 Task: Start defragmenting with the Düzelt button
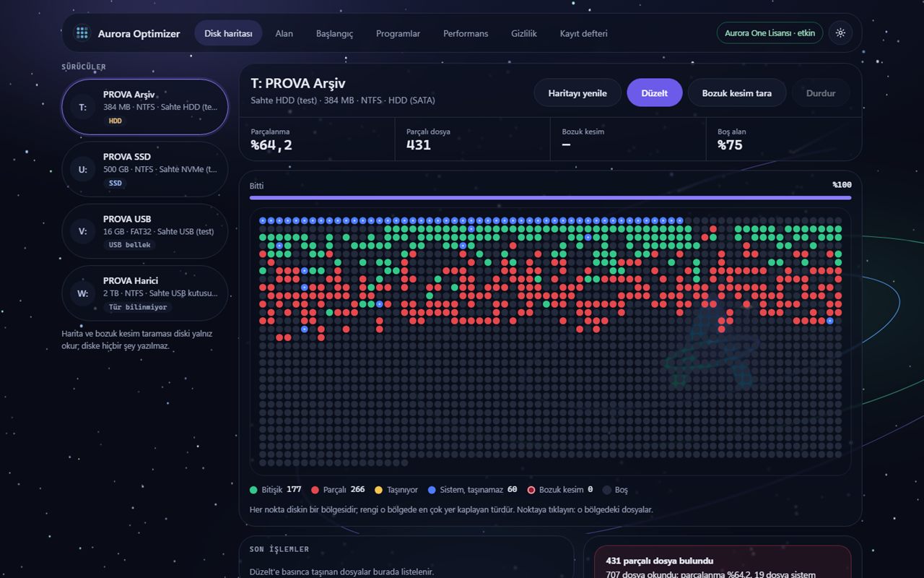point(655,93)
